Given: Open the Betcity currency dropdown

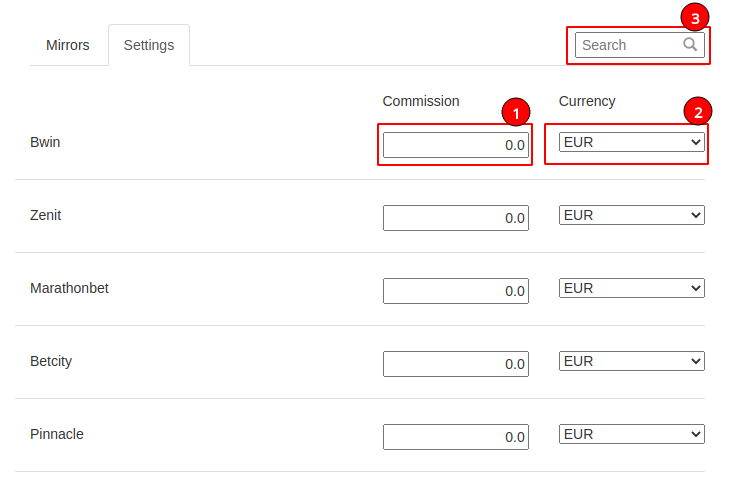Looking at the screenshot, I should click(x=632, y=361).
